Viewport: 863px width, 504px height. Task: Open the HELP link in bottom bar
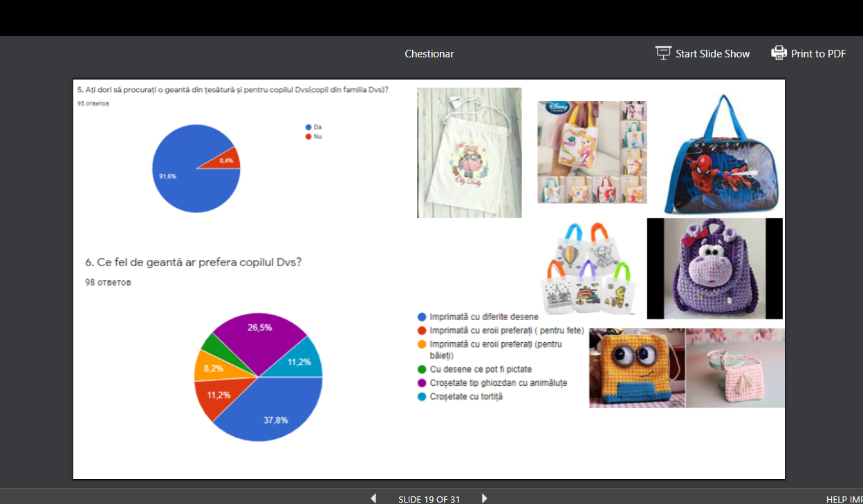click(x=837, y=499)
